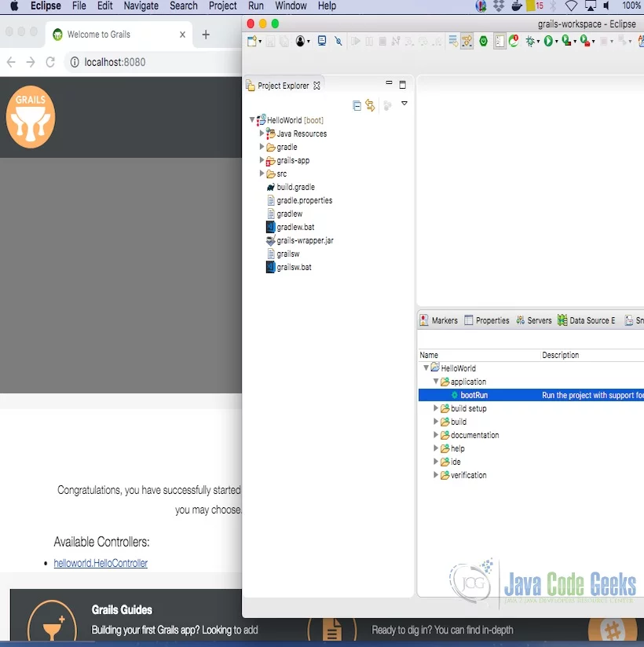This screenshot has width=644, height=647.
Task: Click the green Run button icon
Action: [x=548, y=42]
